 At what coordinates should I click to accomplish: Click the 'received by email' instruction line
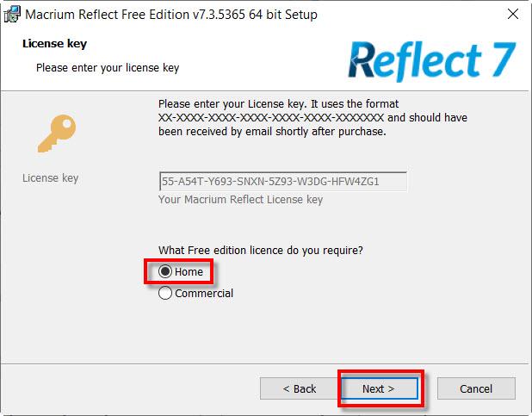point(272,132)
